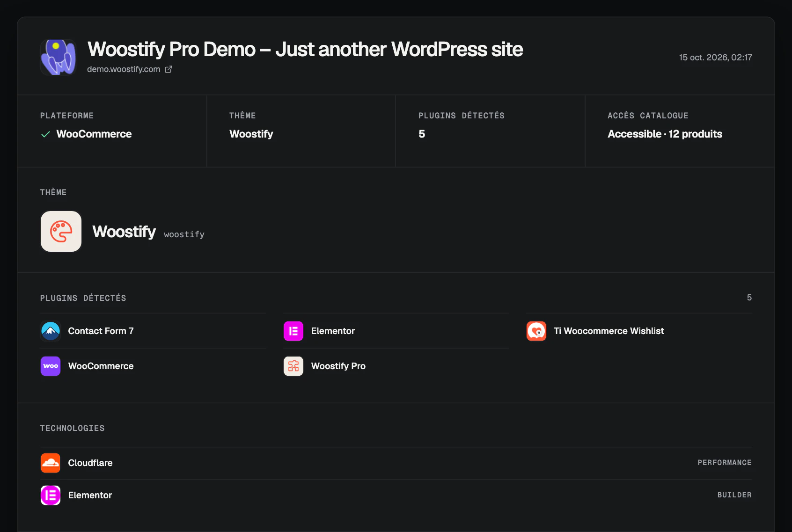Click the Woostify theme palette icon
Viewport: 792px width, 532px height.
(61, 231)
